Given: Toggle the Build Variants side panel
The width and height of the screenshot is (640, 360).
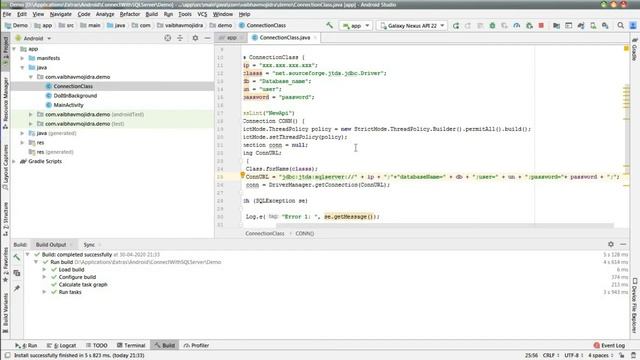Looking at the screenshot, I should pyautogui.click(x=5, y=313).
